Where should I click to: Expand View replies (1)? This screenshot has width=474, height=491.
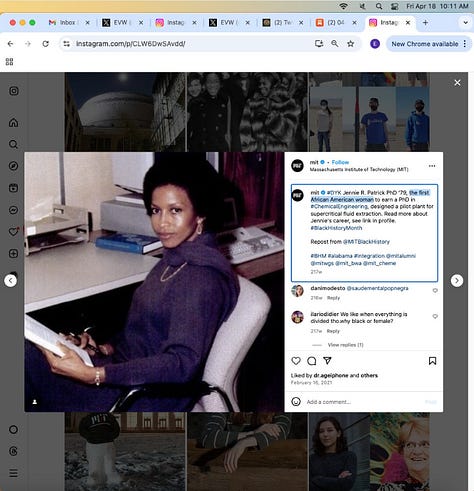[x=345, y=345]
